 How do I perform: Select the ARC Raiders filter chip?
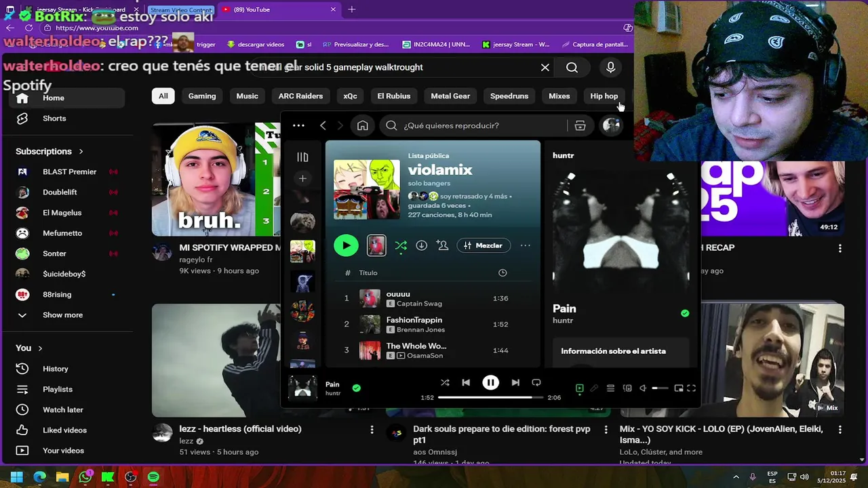[300, 96]
